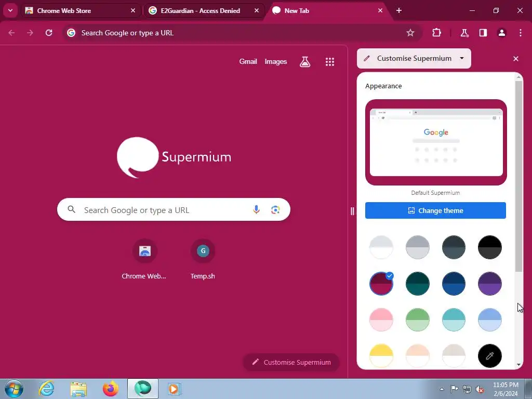
Task: Select the dark slate grey swatch
Action: pyautogui.click(x=454, y=247)
